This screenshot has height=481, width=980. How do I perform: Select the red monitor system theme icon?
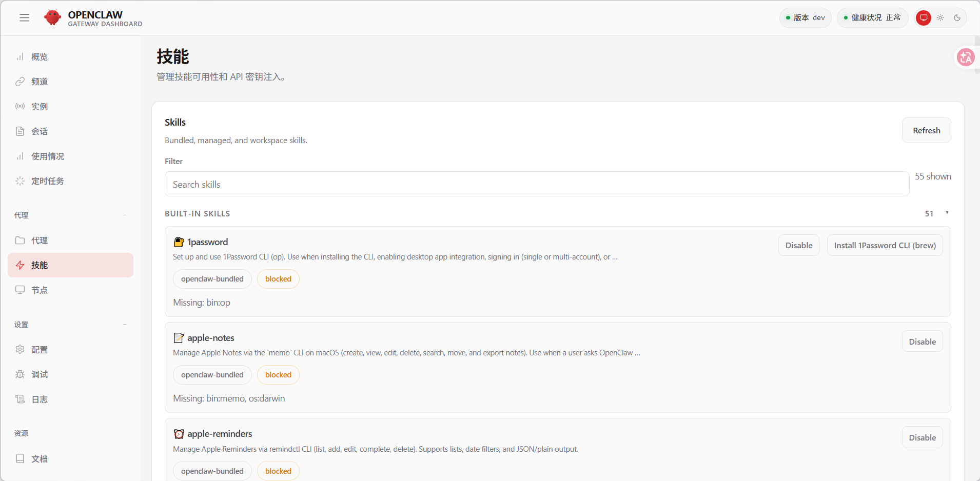923,18
